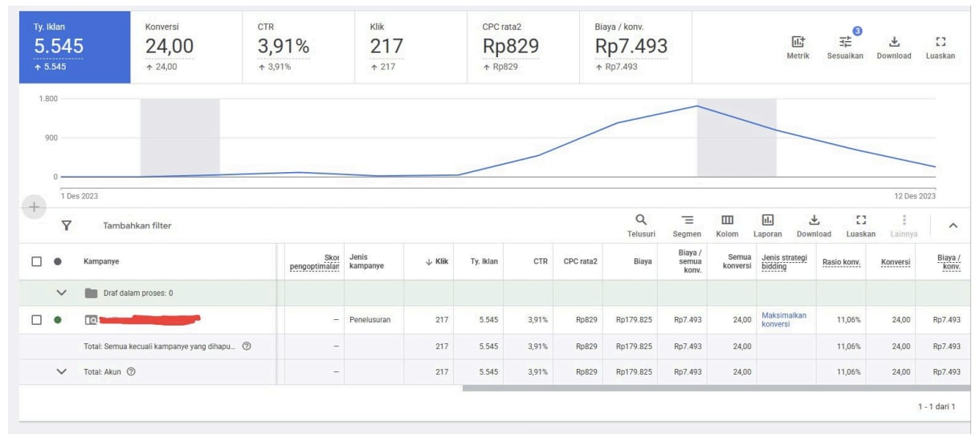This screenshot has width=980, height=443.
Task: Sort by the Ty. Iklan column header
Action: coord(484,262)
